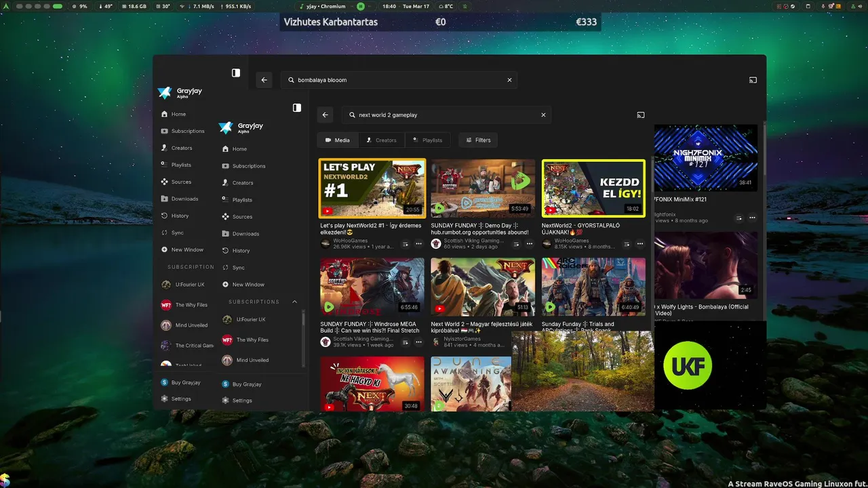The width and height of the screenshot is (868, 488).
Task: Clear the 'next world 2 gameplay' search text
Action: coord(543,115)
